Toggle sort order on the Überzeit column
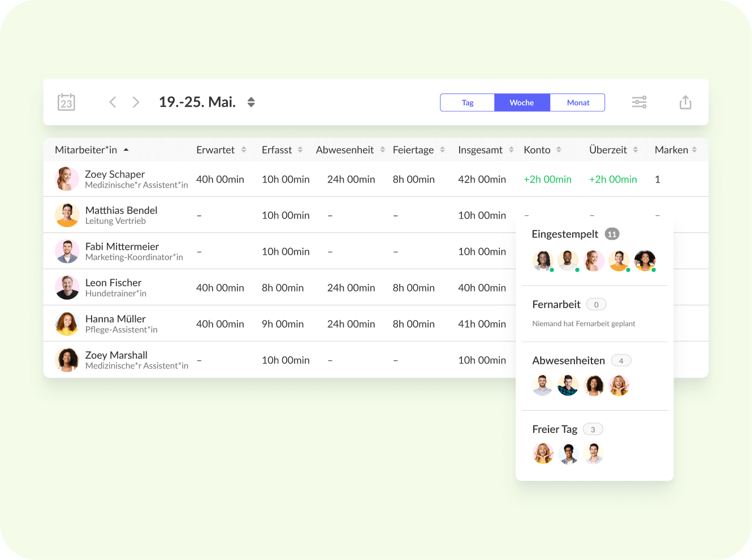 coord(636,150)
